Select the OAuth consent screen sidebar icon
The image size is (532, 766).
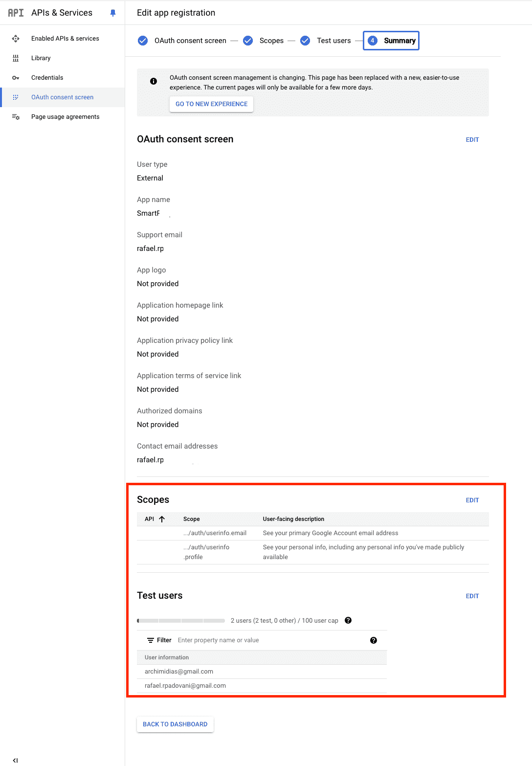click(x=16, y=97)
